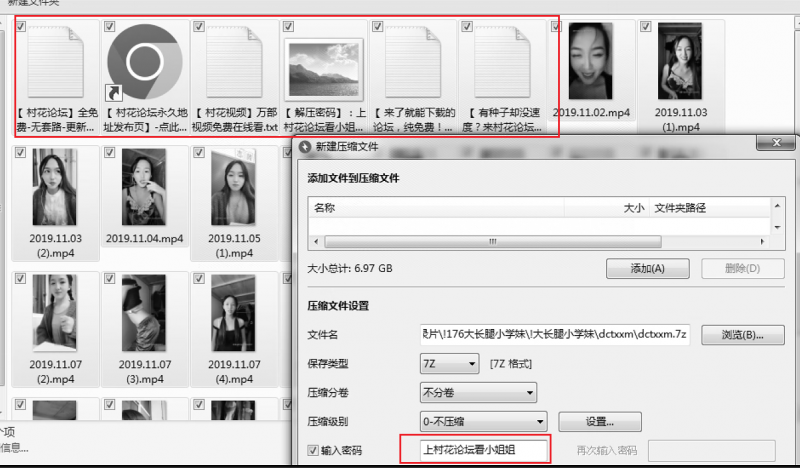Toggle checkbox on 2019.11.05 (1).mp4
The height and width of the screenshot is (468, 800).
(x=198, y=153)
